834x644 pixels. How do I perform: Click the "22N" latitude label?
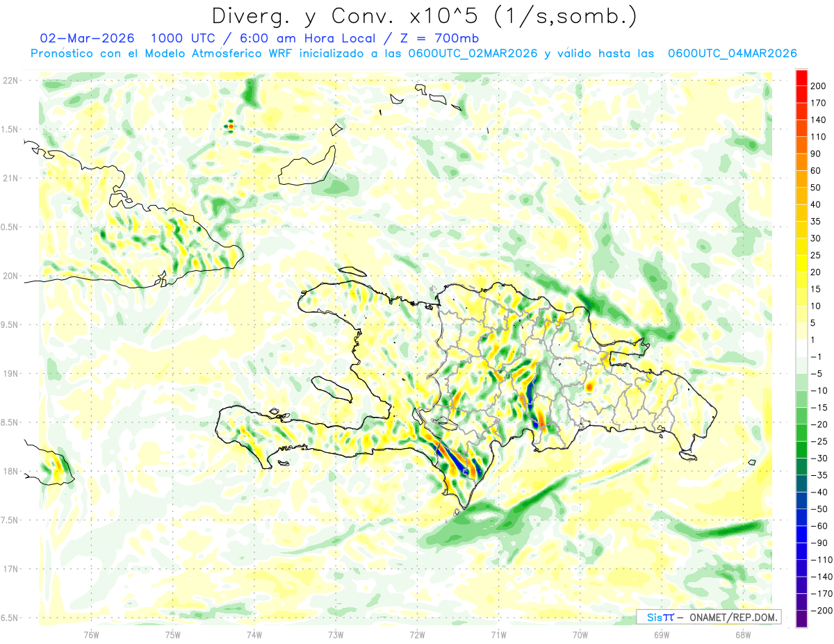[x=10, y=80]
